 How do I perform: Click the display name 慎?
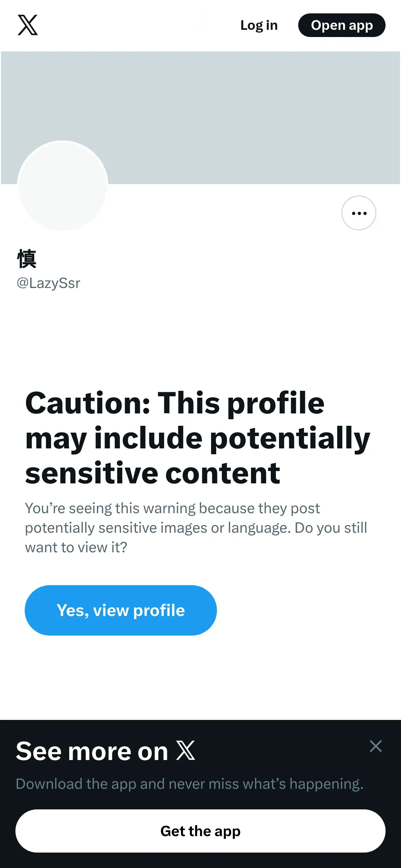coord(27,258)
